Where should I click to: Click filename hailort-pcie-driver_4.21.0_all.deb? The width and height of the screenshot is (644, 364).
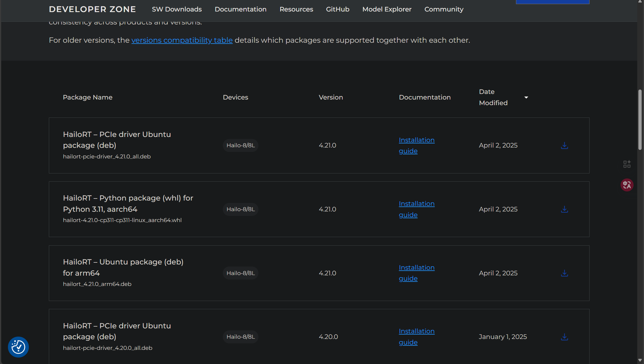[107, 157]
